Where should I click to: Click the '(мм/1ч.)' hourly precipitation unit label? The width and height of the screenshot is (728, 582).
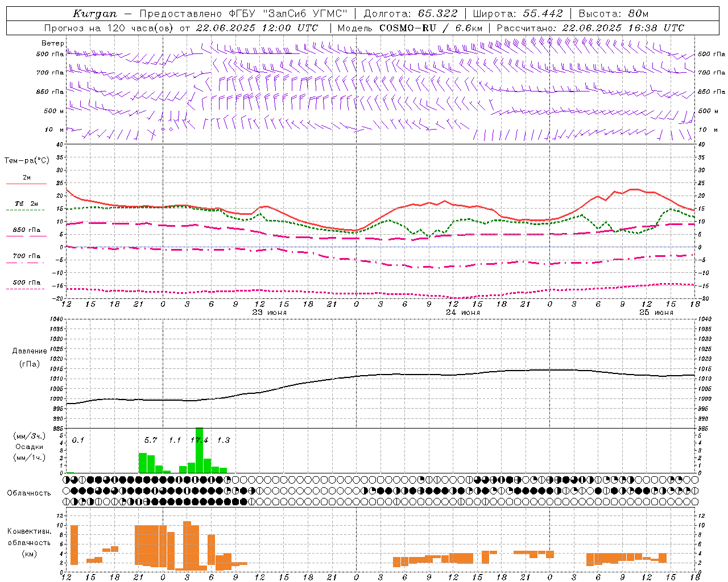click(29, 458)
